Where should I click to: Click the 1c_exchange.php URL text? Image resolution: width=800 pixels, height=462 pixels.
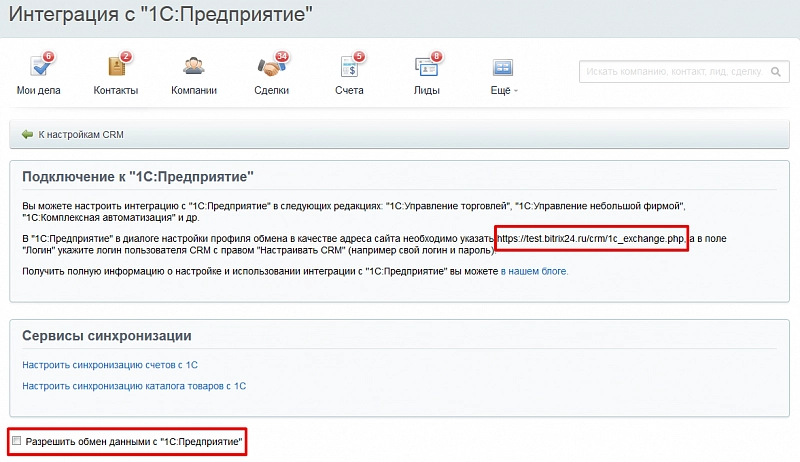pos(591,238)
